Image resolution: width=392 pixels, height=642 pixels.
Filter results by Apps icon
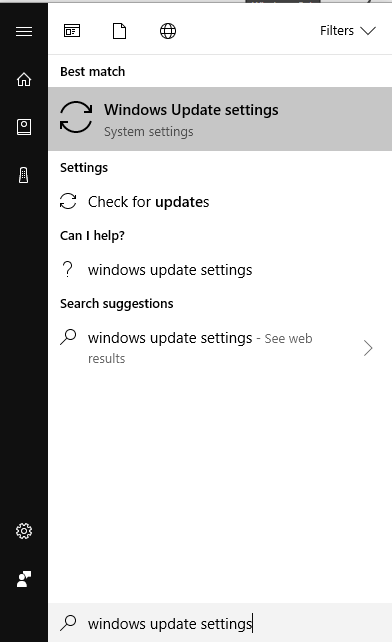click(72, 31)
